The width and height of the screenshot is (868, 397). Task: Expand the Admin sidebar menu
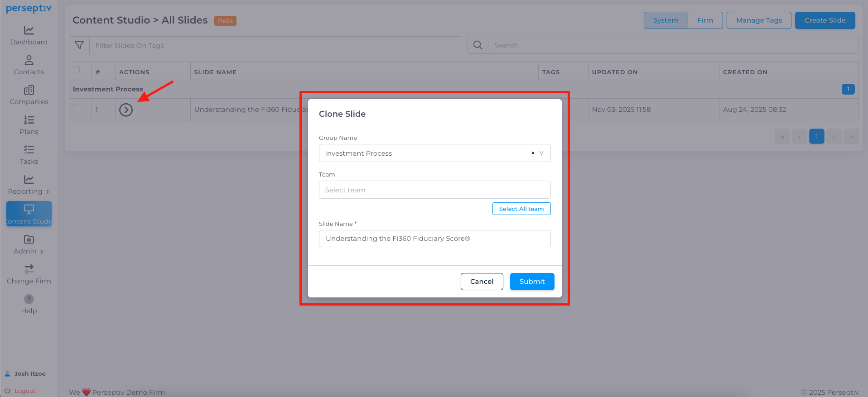click(29, 245)
